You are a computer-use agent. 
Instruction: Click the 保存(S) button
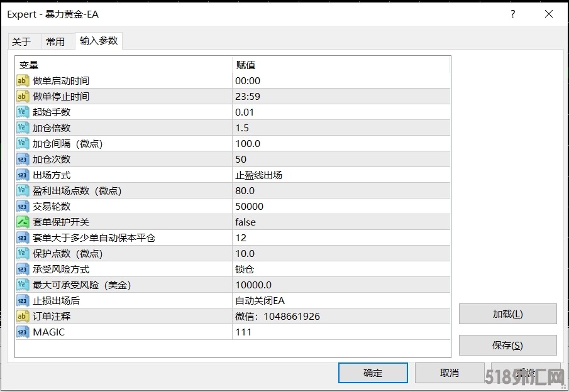tap(507, 345)
